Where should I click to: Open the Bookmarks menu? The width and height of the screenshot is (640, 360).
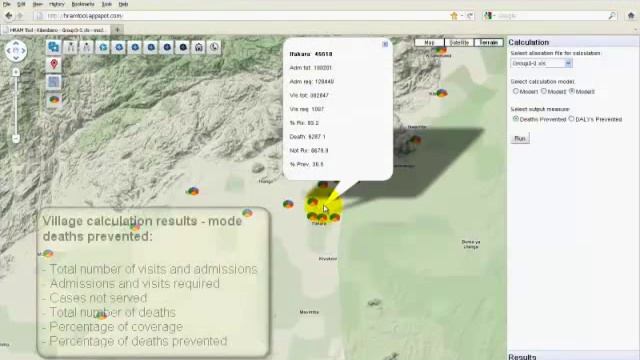(83, 4)
